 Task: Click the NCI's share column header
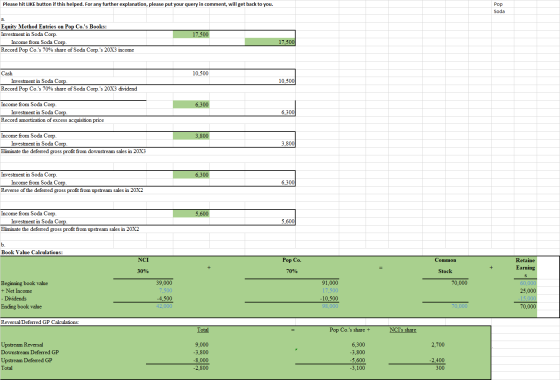(x=403, y=330)
